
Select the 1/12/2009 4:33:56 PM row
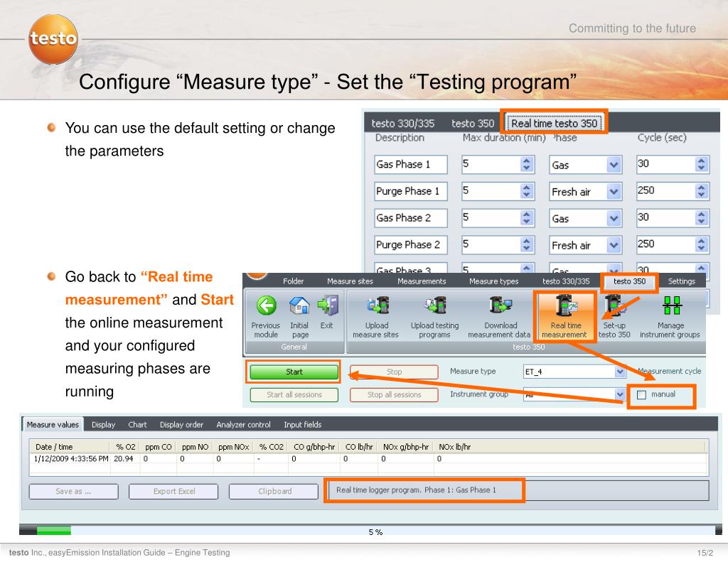(x=369, y=458)
